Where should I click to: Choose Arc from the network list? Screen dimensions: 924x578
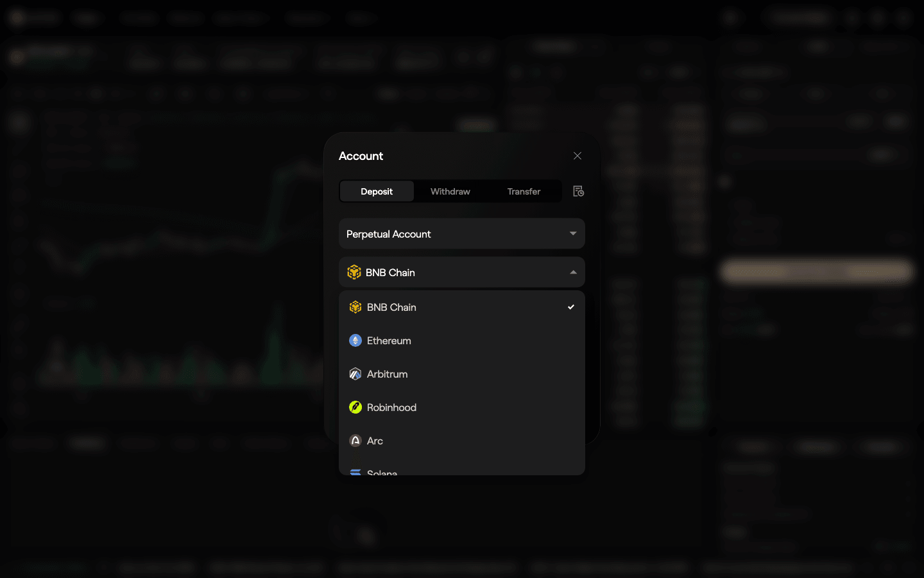(462, 441)
